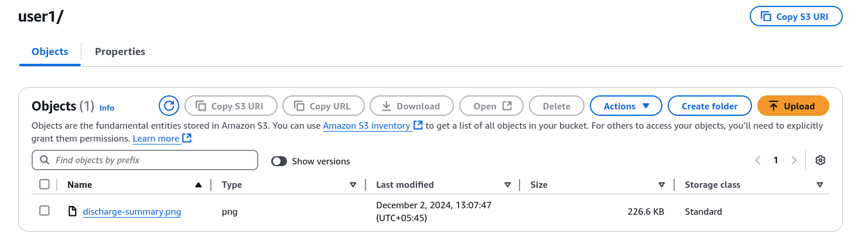Click the Find objects by prefix field

pos(152,160)
